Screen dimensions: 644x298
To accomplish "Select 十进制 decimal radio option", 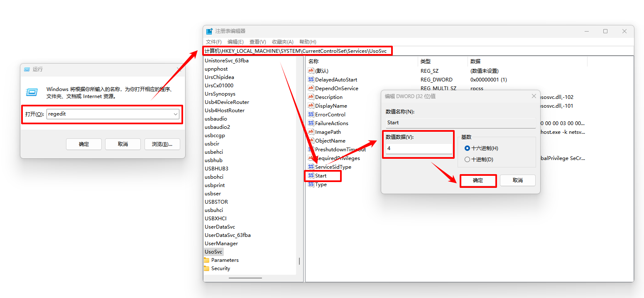I will click(468, 159).
